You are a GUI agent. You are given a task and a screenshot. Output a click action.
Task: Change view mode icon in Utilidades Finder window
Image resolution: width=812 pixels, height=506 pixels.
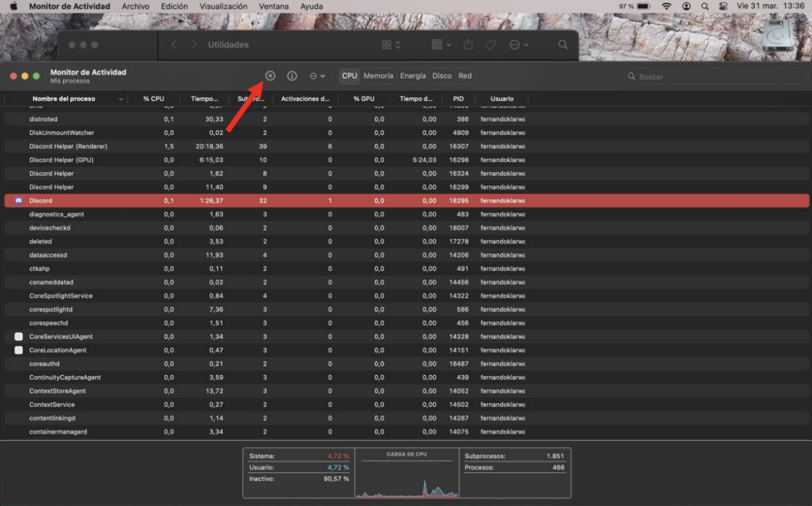[391, 44]
